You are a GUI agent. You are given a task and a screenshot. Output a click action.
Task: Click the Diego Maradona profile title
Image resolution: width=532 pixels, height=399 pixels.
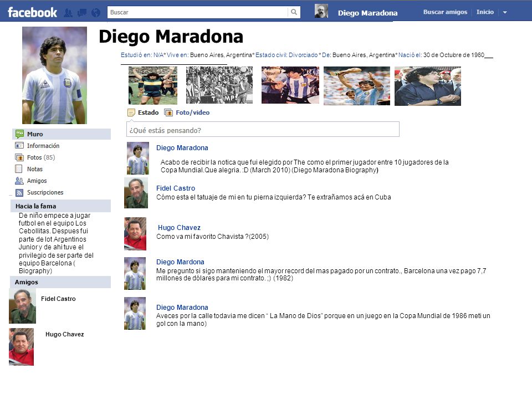coord(171,37)
